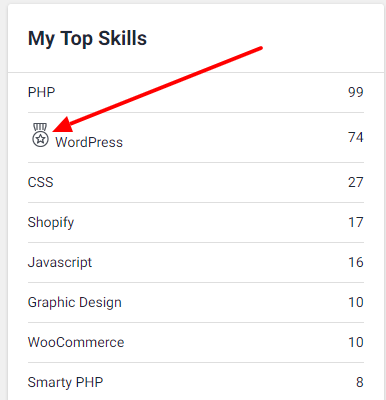The image size is (386, 400).
Task: Click the red arrow's tail end
Action: click(x=260, y=49)
